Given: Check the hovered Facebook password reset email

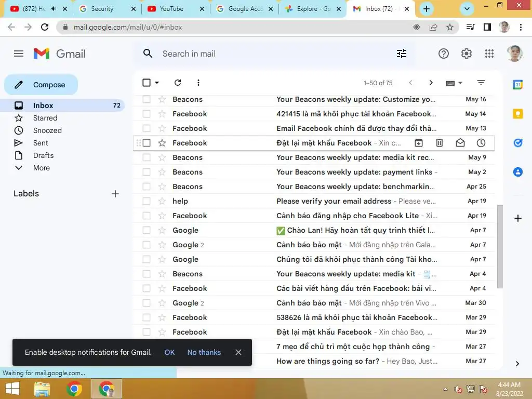Looking at the screenshot, I should 147,143.
